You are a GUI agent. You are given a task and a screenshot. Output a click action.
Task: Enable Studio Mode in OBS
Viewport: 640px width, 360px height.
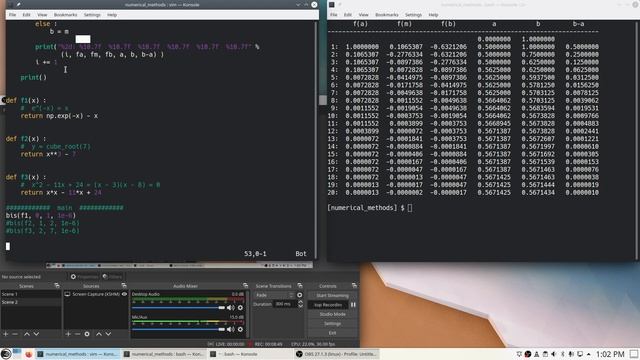[332, 314]
